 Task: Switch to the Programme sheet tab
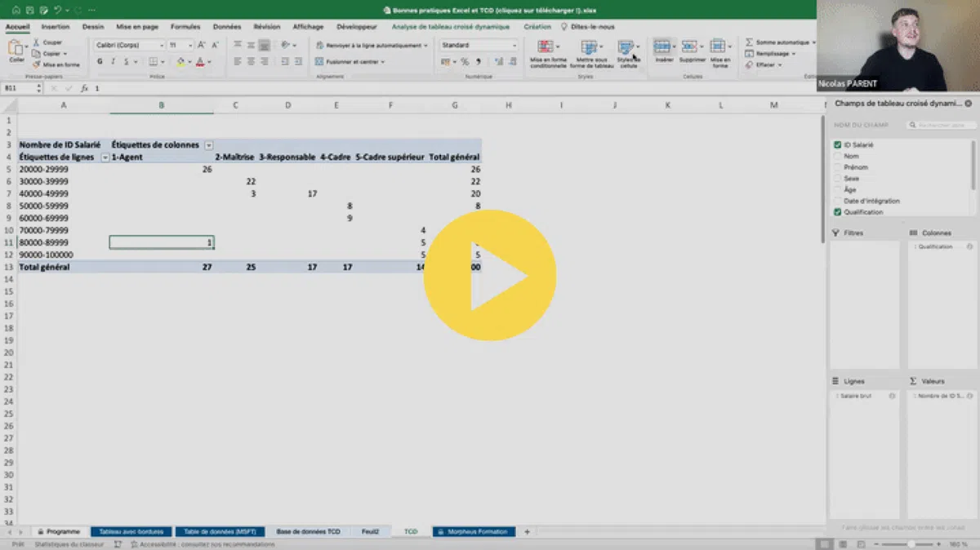(x=59, y=531)
